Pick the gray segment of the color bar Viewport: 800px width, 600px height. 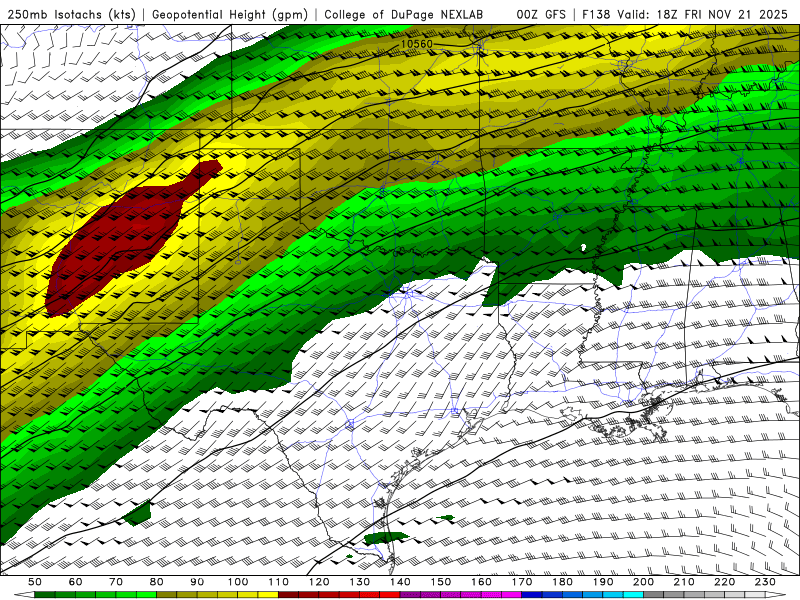(x=654, y=595)
